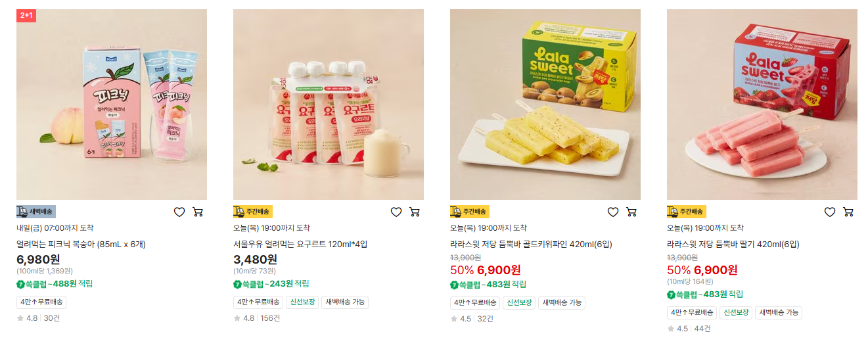Open 서울우유 얼려먹는 요구르트 120ml*4입 title
Image resolution: width=868 pixels, height=353 pixels.
pos(300,245)
